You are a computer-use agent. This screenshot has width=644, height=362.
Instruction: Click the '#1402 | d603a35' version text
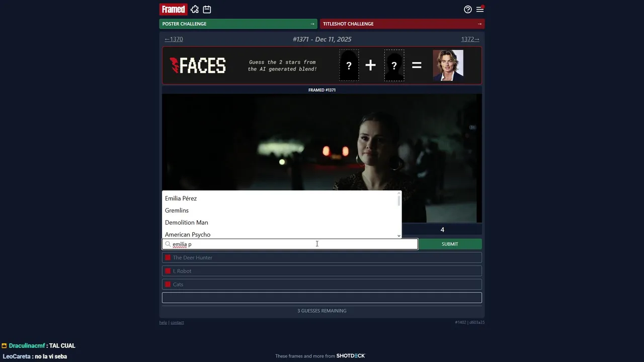[470, 322]
